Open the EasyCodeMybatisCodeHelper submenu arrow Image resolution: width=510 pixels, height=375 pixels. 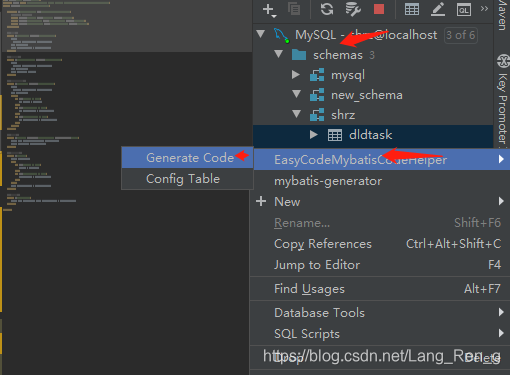click(501, 159)
